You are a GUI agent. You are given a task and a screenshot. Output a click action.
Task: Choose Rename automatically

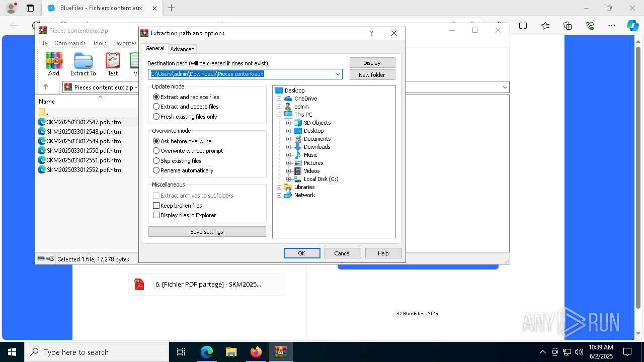[x=183, y=170]
